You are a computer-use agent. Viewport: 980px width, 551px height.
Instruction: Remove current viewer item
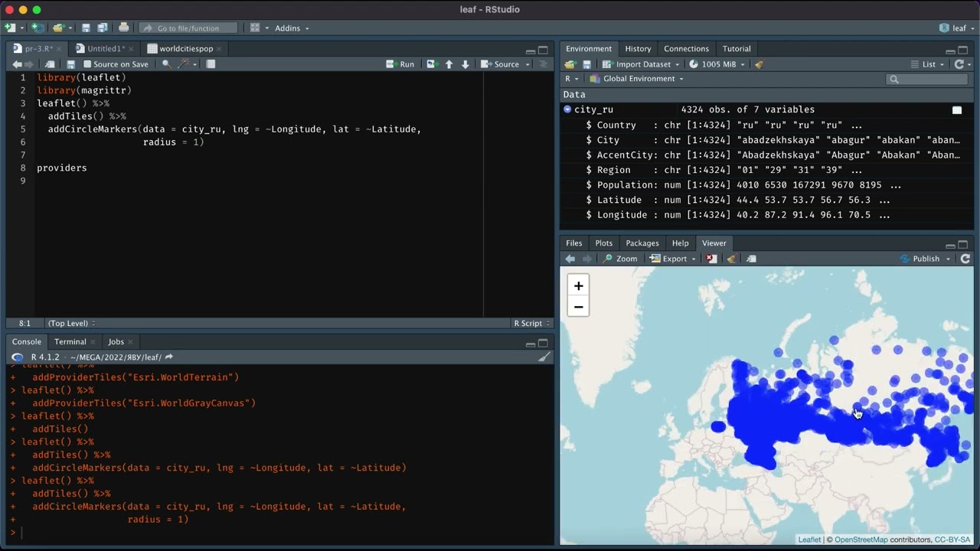point(711,259)
